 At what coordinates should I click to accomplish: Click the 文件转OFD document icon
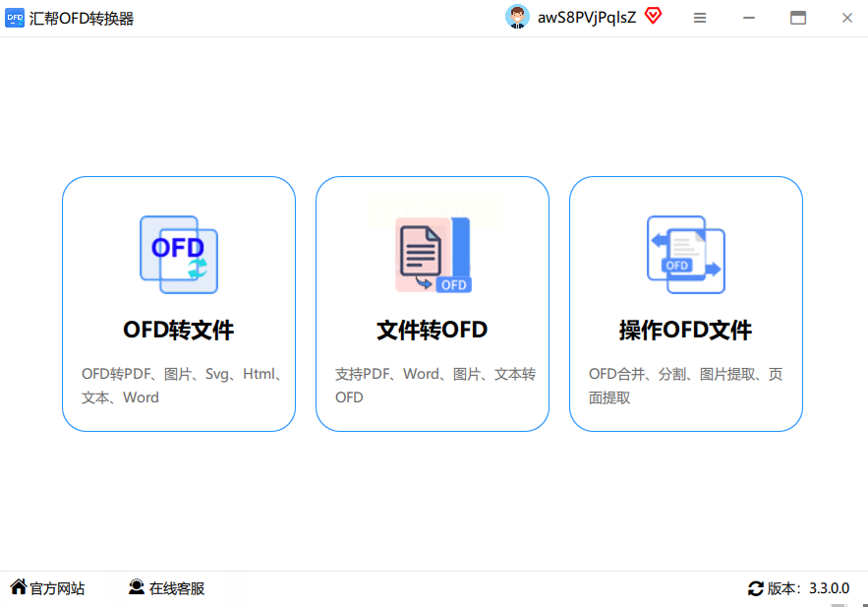pos(433,255)
